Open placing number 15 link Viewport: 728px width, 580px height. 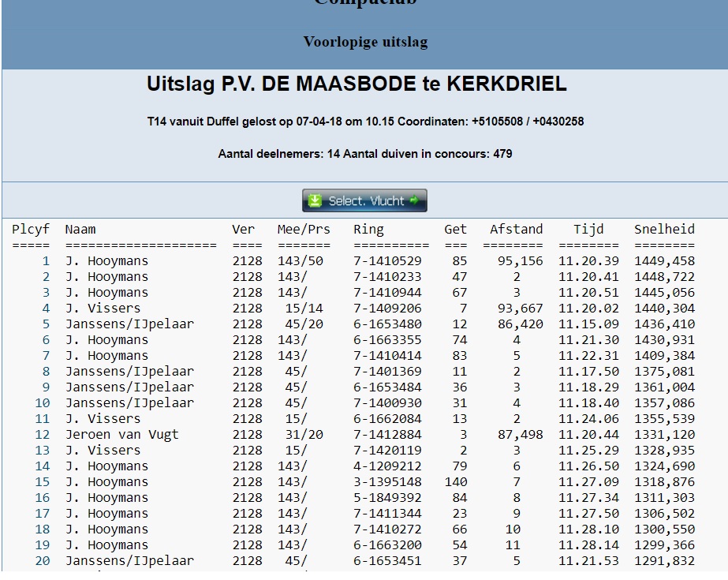point(42,482)
